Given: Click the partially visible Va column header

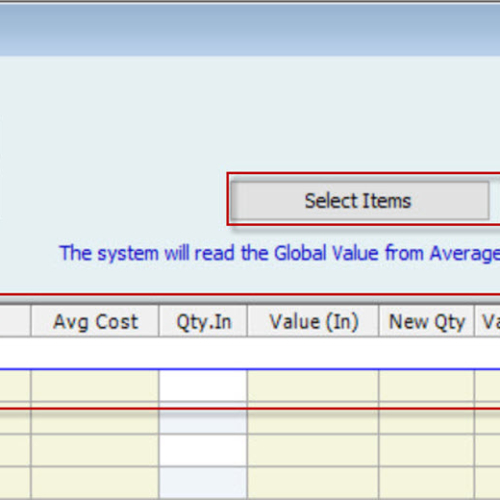Looking at the screenshot, I should click(x=488, y=321).
